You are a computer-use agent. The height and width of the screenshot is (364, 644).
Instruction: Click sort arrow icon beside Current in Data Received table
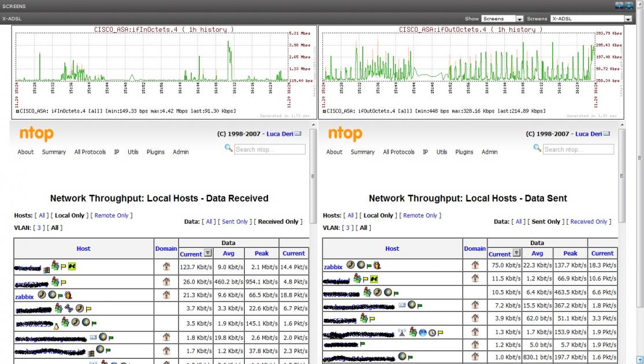[x=208, y=254]
